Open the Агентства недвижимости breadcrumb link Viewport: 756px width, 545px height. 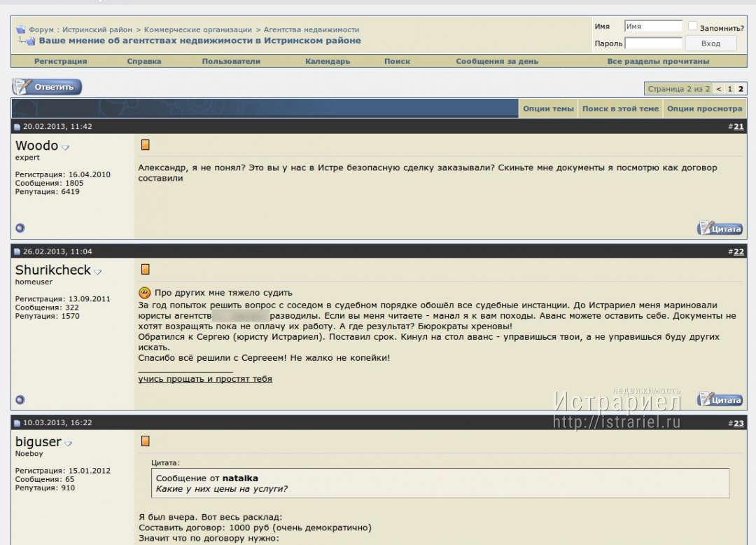[x=311, y=30]
